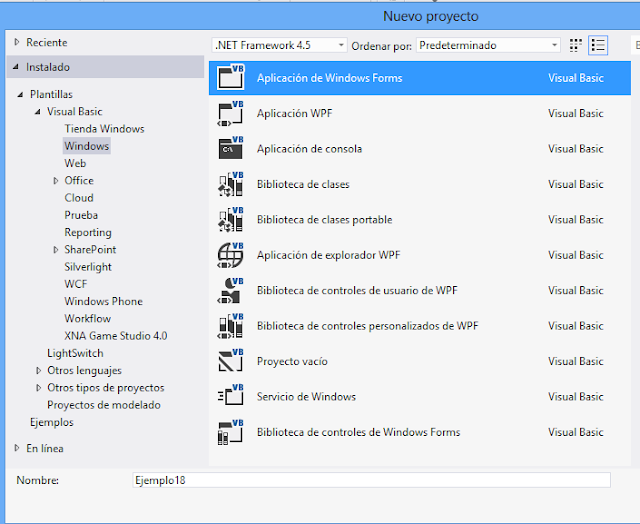Select the LightSwitch tree item

coord(75,353)
